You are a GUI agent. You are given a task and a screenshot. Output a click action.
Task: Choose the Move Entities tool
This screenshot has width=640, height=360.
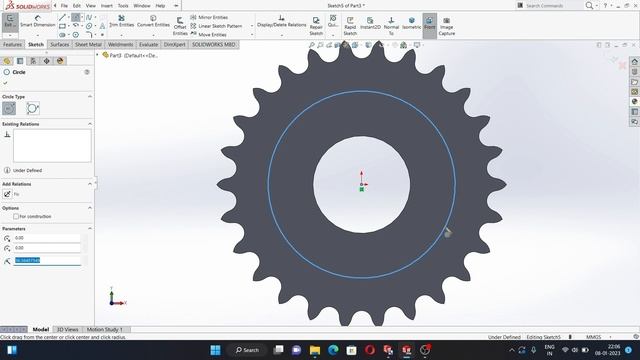(209, 35)
